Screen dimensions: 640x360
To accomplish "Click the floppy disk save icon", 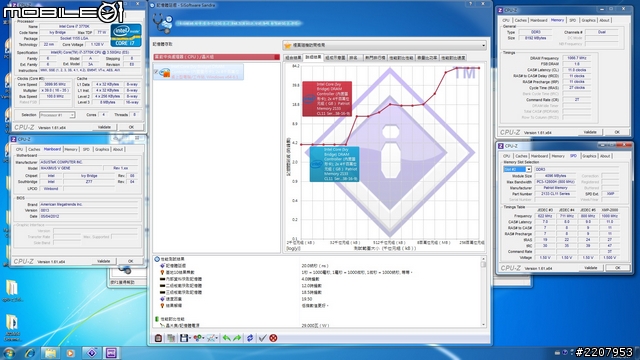I will pyautogui.click(x=184, y=338).
